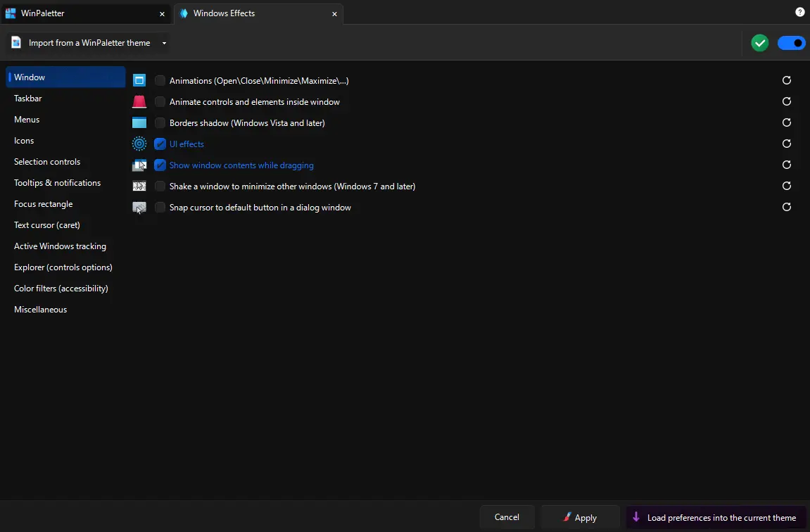Click the green checkmark status icon

759,43
